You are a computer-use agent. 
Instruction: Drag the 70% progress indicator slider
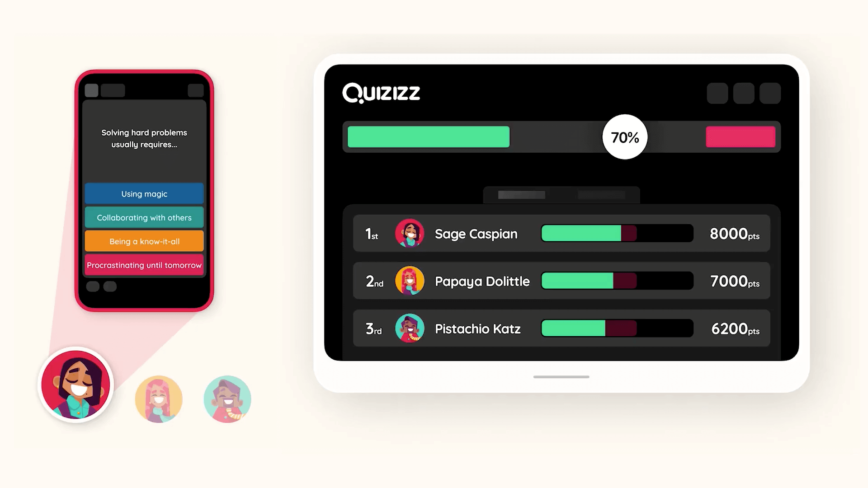pyautogui.click(x=624, y=137)
